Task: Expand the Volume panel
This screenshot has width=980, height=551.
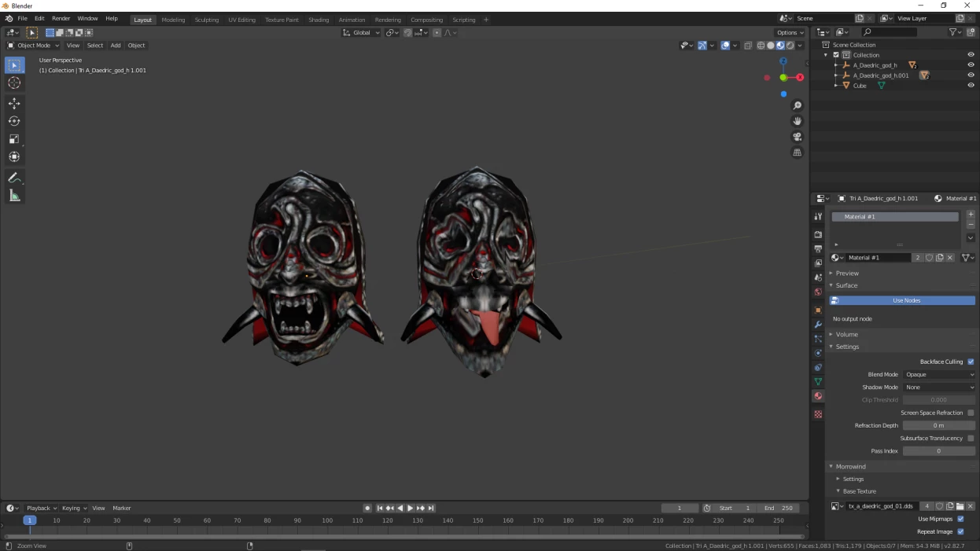Action: point(846,335)
